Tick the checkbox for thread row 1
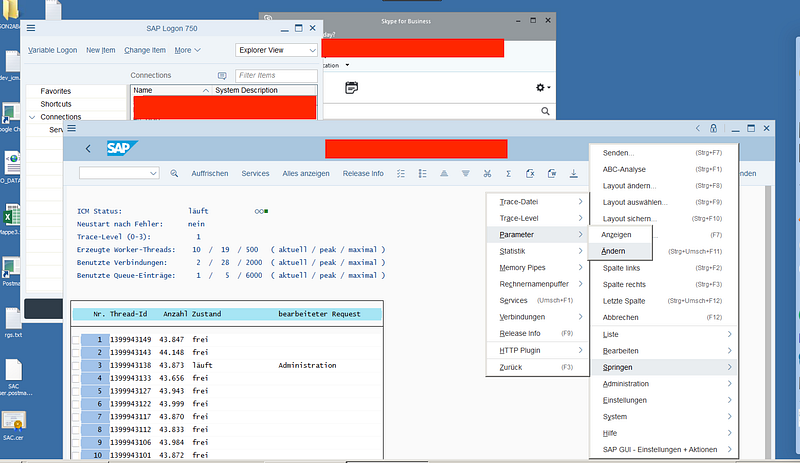 click(76, 340)
